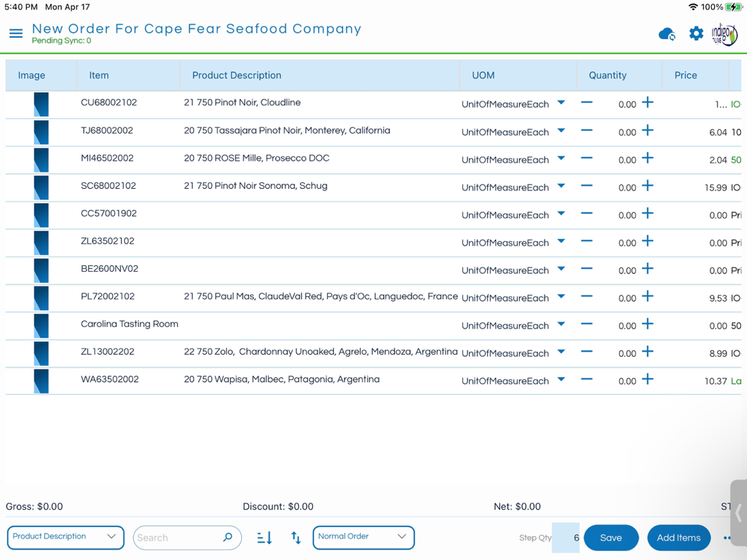Save the order
The height and width of the screenshot is (560, 747).
point(611,538)
